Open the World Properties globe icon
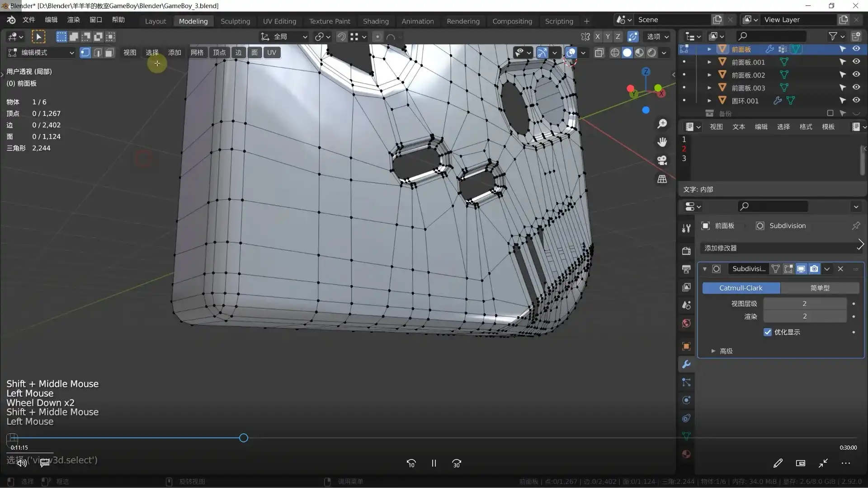Image resolution: width=868 pixels, height=488 pixels. [686, 323]
